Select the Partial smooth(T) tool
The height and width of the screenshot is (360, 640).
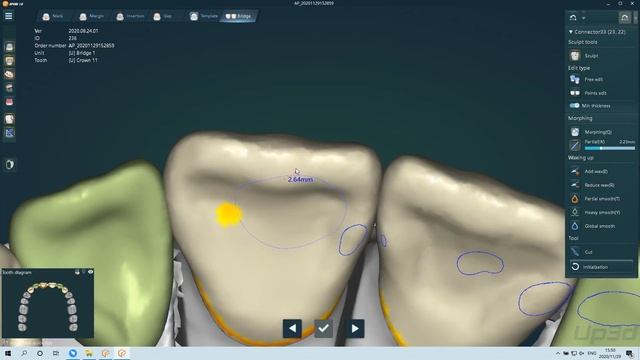click(594, 199)
